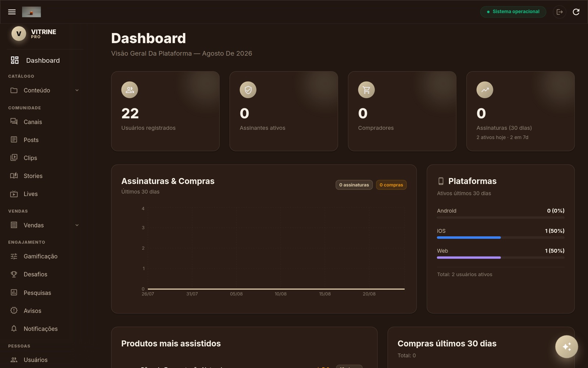Open the sparkle assistant floating button

tap(566, 347)
